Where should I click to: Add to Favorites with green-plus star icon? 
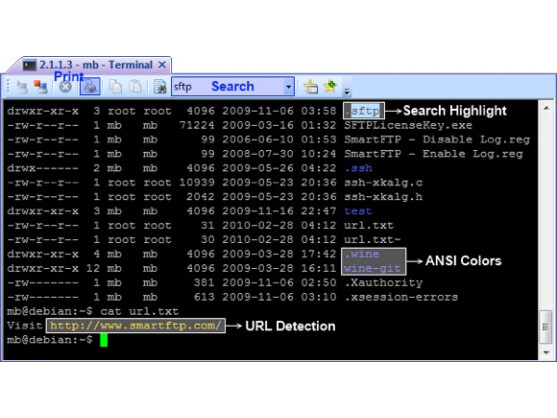point(330,86)
